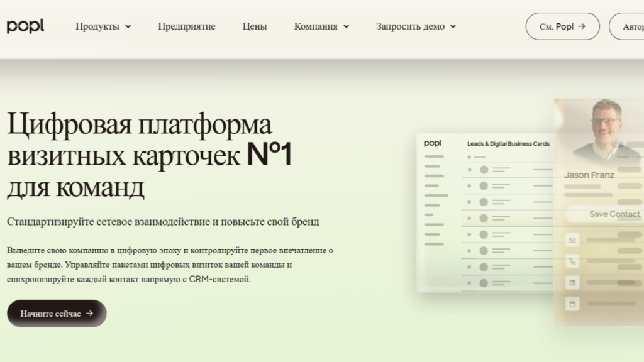Click the partially visible Автор button
The image size is (644, 362).
pyautogui.click(x=627, y=26)
